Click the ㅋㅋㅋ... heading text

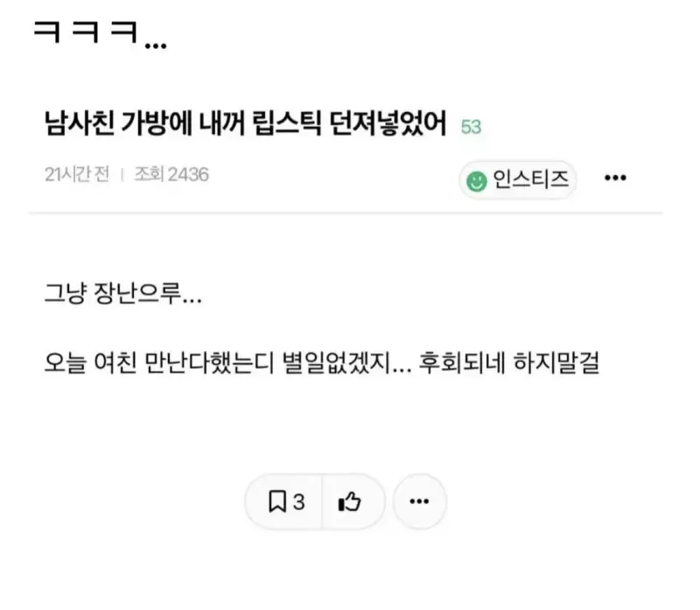pyautogui.click(x=101, y=33)
